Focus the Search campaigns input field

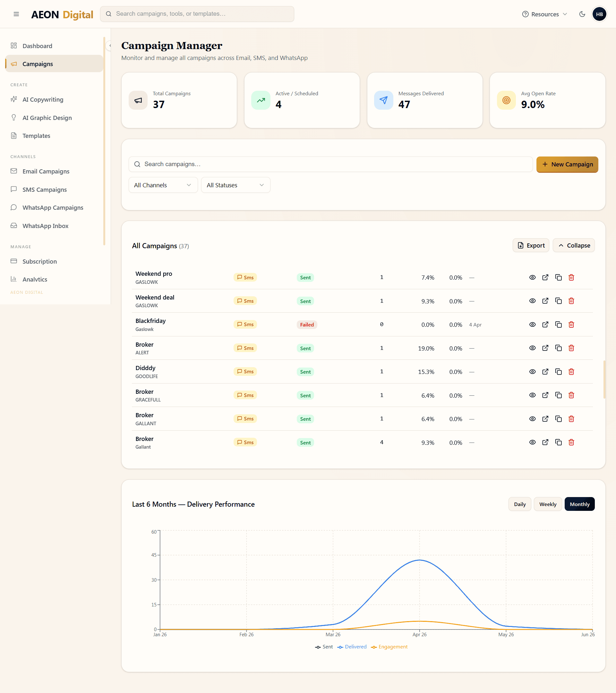[330, 164]
